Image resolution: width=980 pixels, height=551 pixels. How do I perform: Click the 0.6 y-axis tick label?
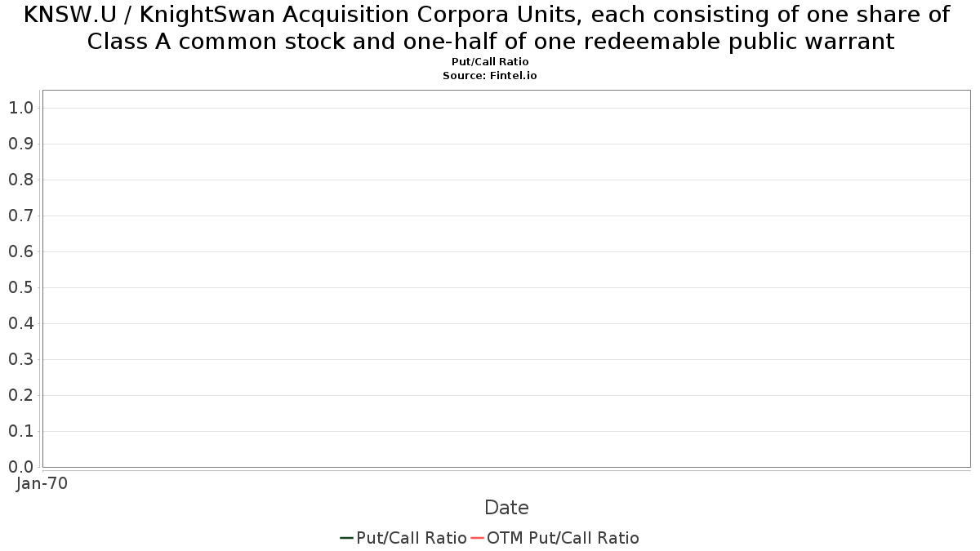click(20, 251)
